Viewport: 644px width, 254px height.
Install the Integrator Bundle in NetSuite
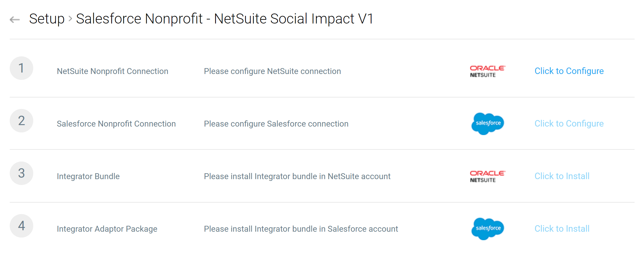(x=562, y=176)
